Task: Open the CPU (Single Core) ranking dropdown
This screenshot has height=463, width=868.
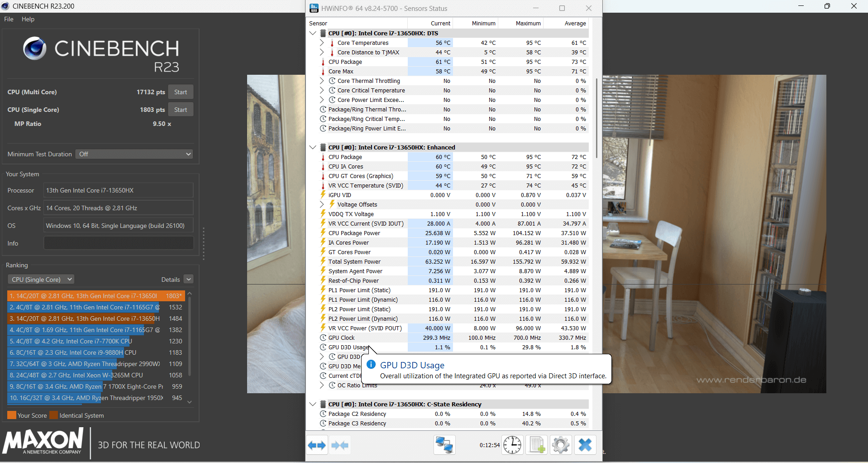Action: click(41, 280)
